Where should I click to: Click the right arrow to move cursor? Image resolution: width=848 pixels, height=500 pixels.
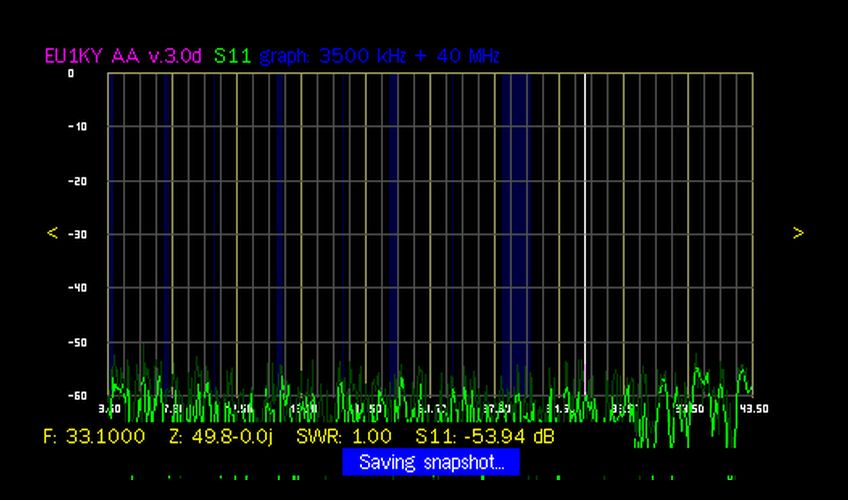click(798, 233)
